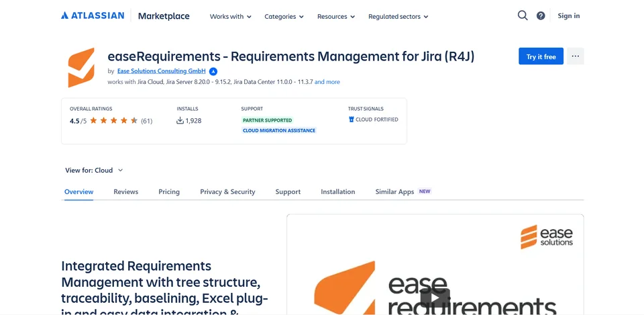Expand the Resources menu
Viewport: 644px width, 315px height.
[x=336, y=16]
